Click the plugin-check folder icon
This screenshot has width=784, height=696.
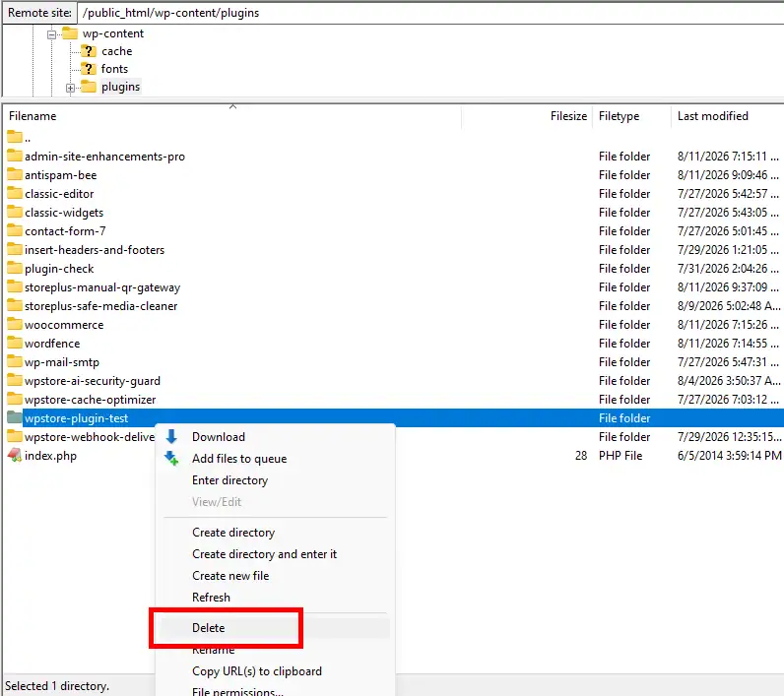tap(15, 268)
